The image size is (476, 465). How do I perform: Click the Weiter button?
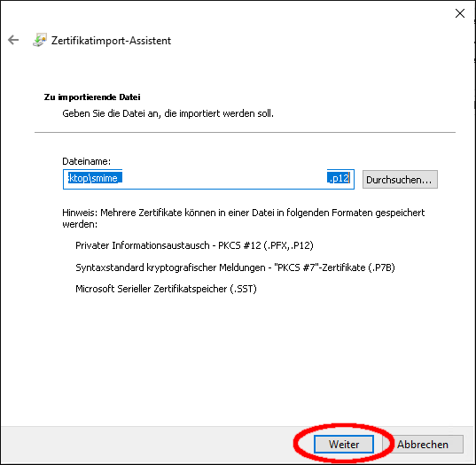click(344, 444)
